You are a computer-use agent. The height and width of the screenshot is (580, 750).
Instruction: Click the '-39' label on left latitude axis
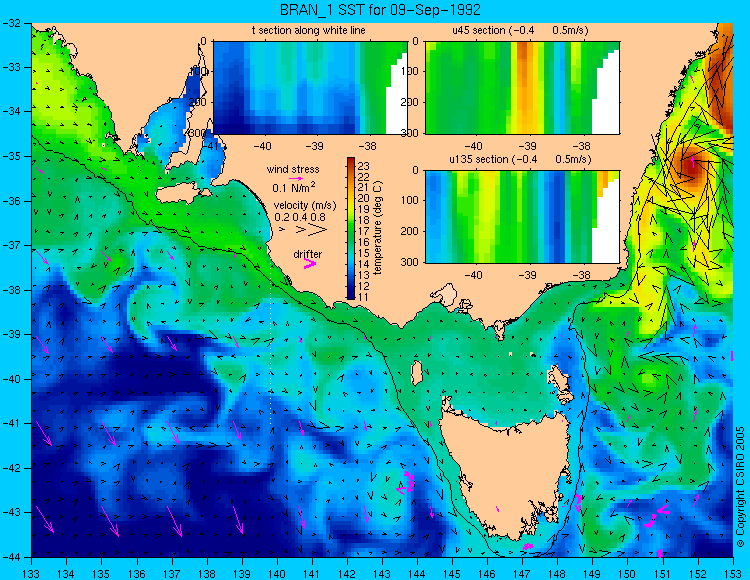click(x=11, y=334)
